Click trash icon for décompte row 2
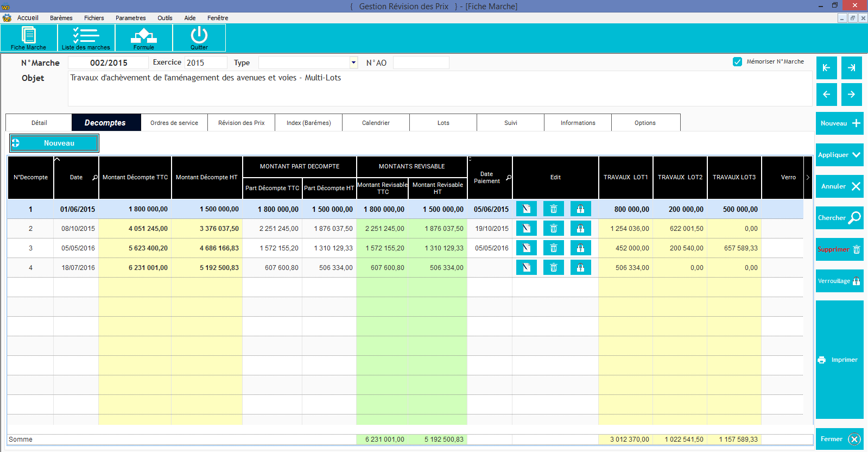868x452 pixels. point(553,229)
